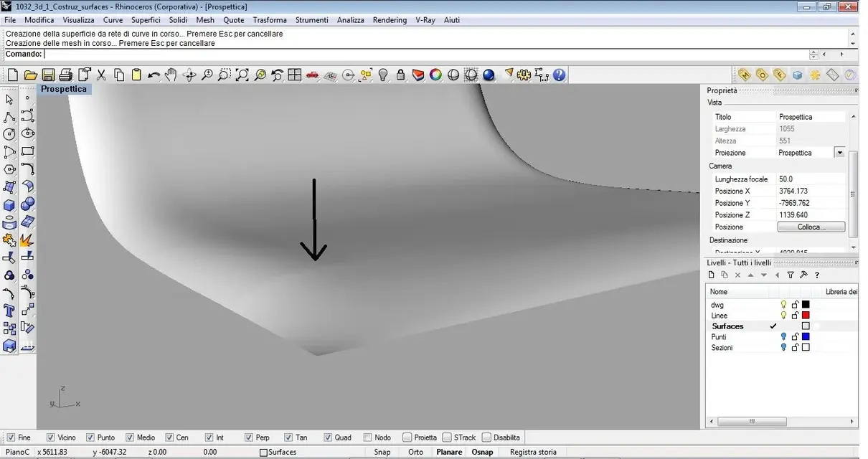Select the Pan hand tool
868x459 pixels.
[171, 75]
